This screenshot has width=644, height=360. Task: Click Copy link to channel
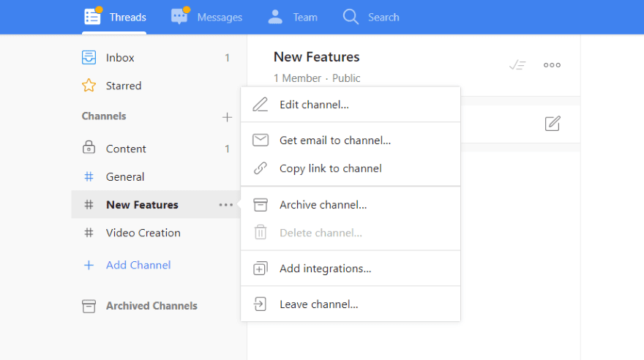click(330, 168)
